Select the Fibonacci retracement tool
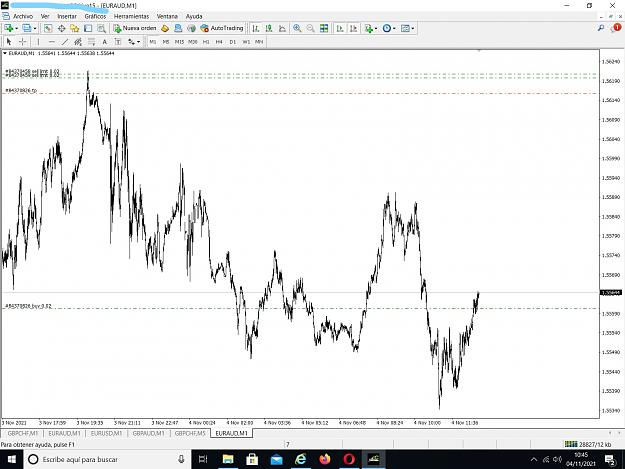 [91, 41]
